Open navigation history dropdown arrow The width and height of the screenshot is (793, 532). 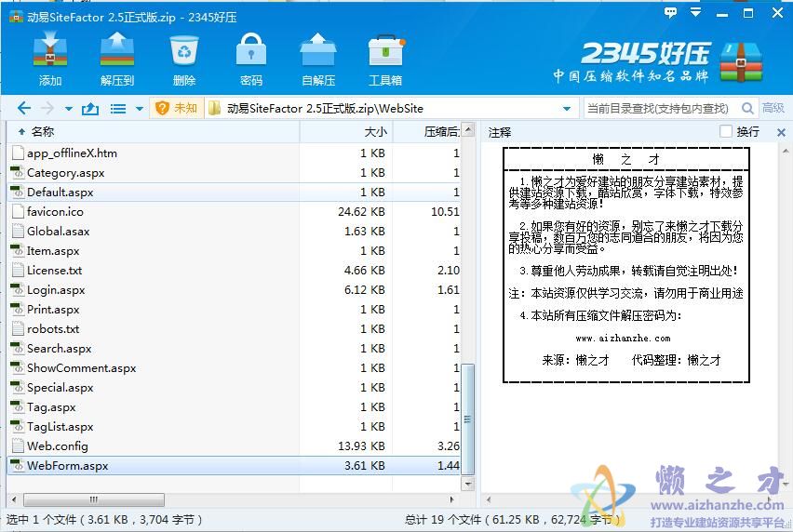(69, 109)
